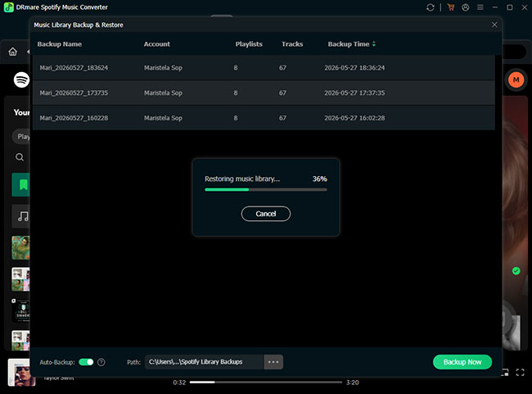Click the refresh icon in title bar
The height and width of the screenshot is (394, 532).
[431, 7]
